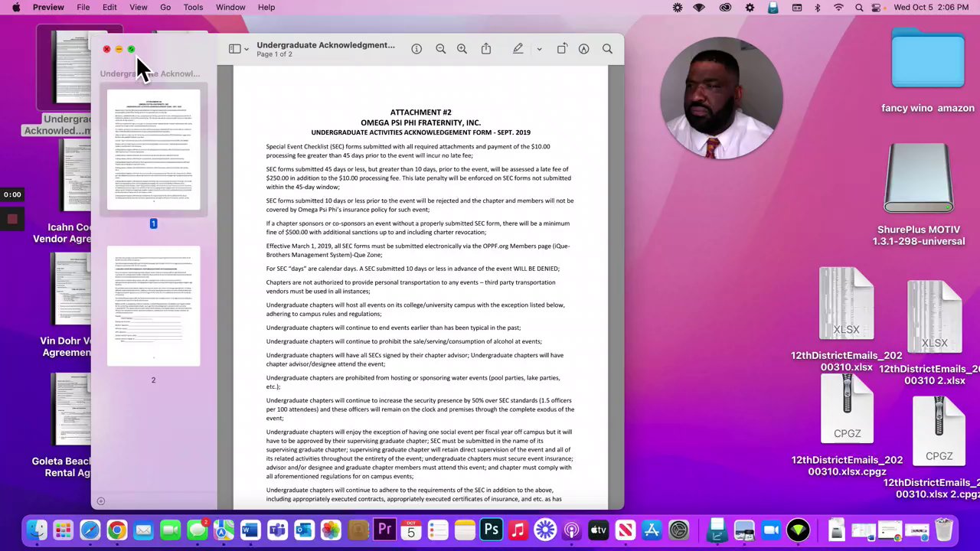Open Music from the Dock
980x551 pixels.
[x=518, y=530]
